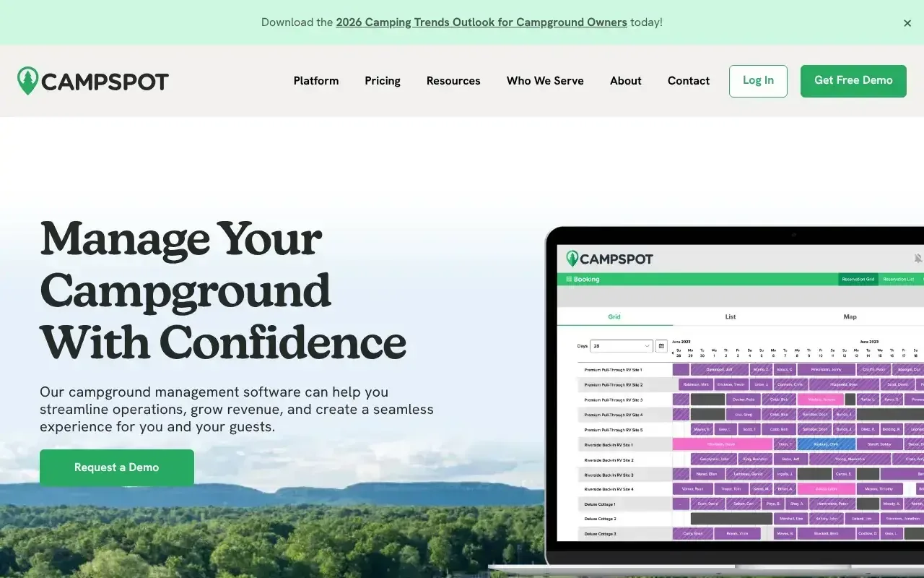Switch to the Map tab
924x578 pixels.
point(850,316)
